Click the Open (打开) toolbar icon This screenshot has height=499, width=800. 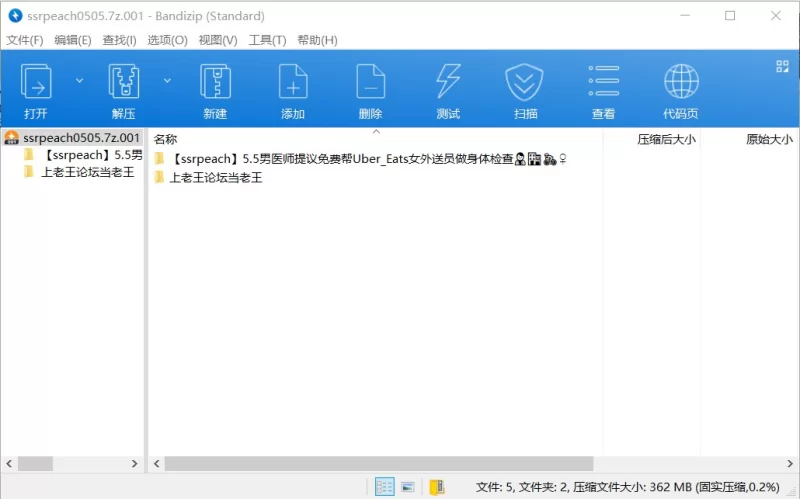[36, 82]
